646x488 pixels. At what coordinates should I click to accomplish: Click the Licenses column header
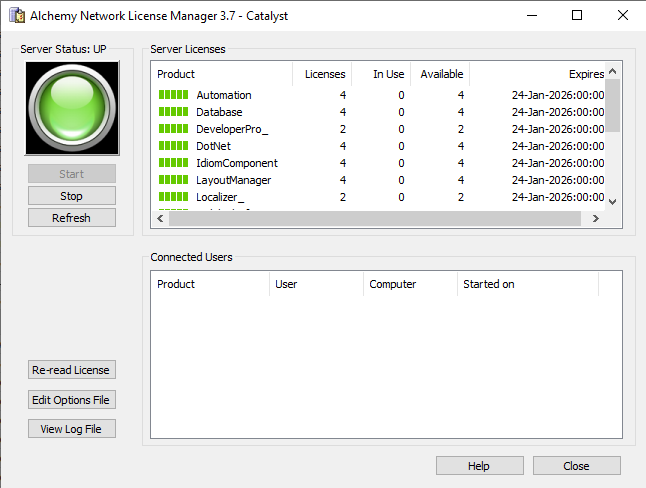[322, 74]
